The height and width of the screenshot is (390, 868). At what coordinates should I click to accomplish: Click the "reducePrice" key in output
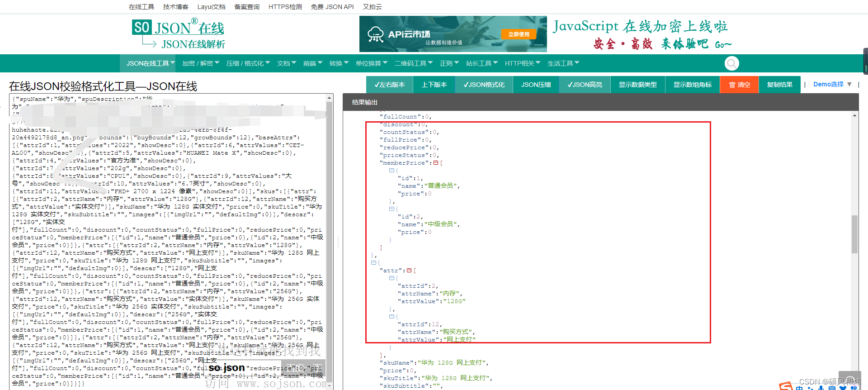(x=404, y=147)
